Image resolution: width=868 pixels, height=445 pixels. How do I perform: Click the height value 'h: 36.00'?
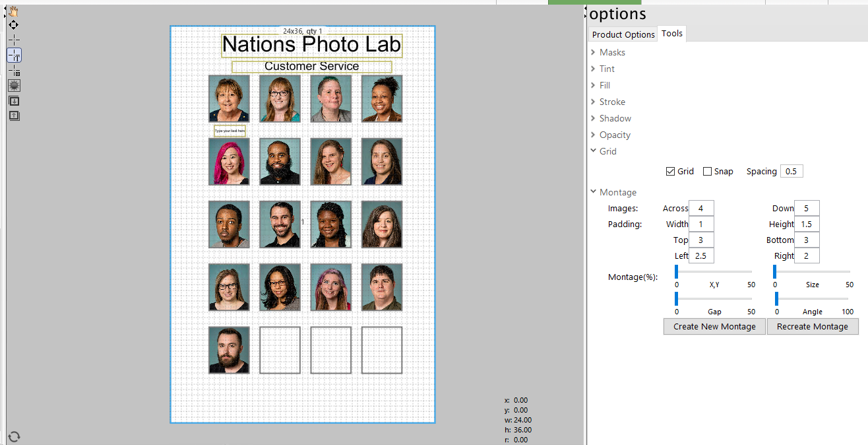[x=518, y=430]
